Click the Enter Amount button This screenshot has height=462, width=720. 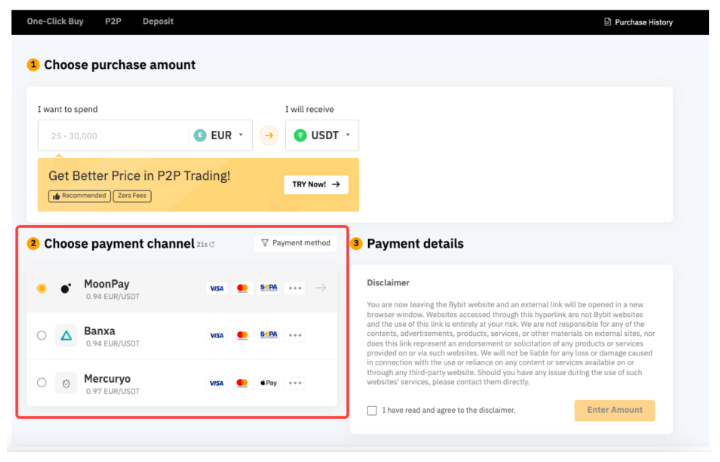[615, 410]
